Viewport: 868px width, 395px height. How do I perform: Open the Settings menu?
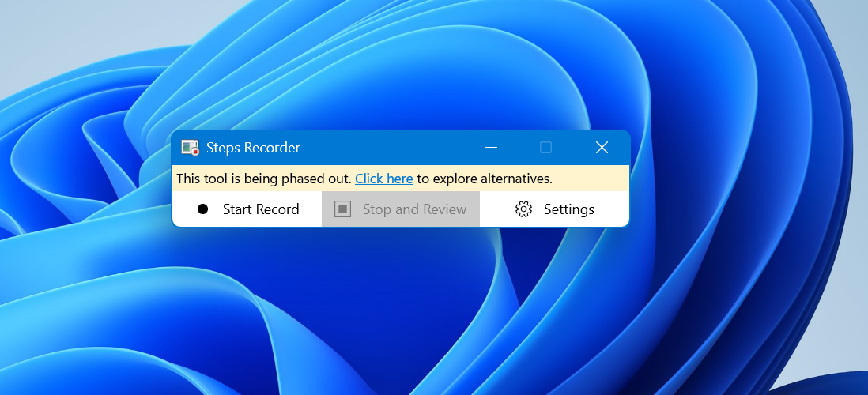(x=555, y=209)
